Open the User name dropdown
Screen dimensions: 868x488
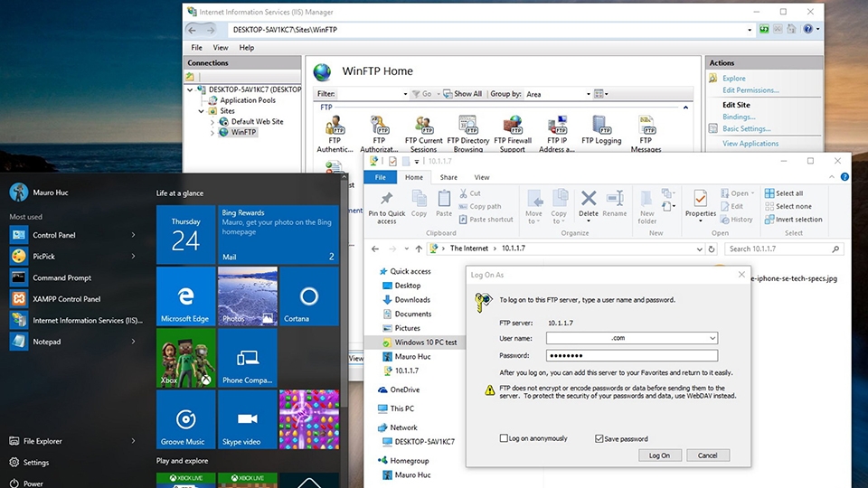(712, 338)
